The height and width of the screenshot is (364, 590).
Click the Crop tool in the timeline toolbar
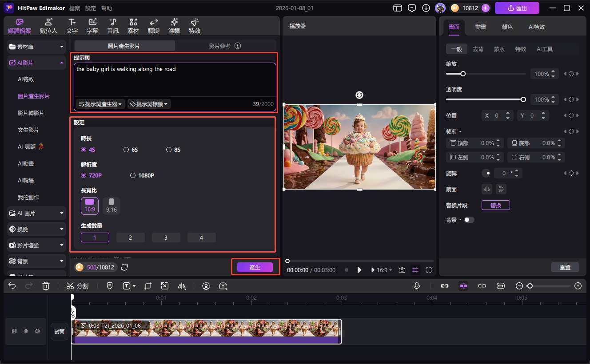(147, 286)
